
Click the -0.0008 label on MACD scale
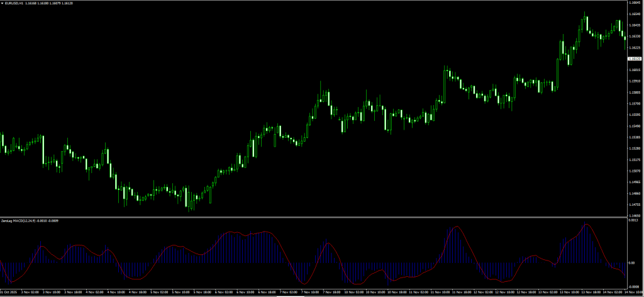click(x=633, y=286)
